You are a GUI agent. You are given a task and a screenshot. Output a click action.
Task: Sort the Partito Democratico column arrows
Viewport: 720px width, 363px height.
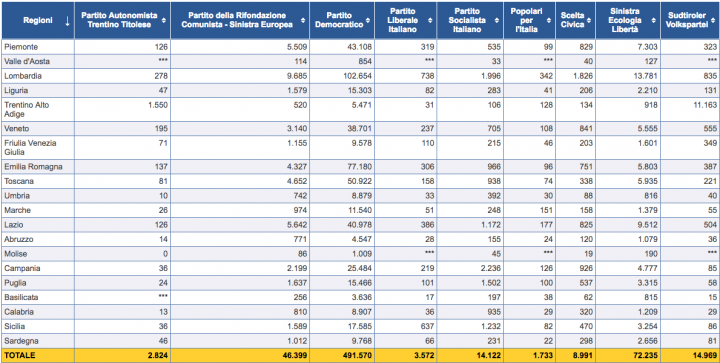[x=368, y=21]
